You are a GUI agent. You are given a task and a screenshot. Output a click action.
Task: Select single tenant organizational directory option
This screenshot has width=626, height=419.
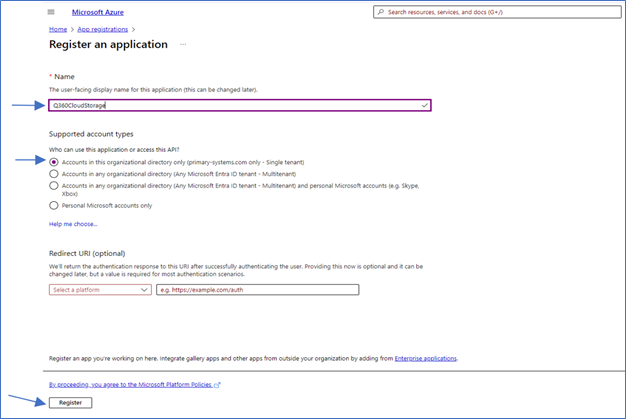[54, 161]
